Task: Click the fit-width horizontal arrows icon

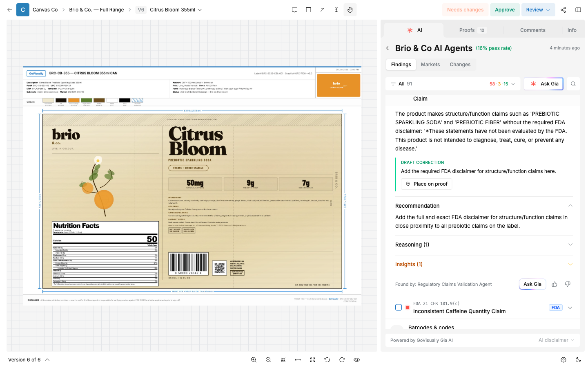Action: coord(298,360)
